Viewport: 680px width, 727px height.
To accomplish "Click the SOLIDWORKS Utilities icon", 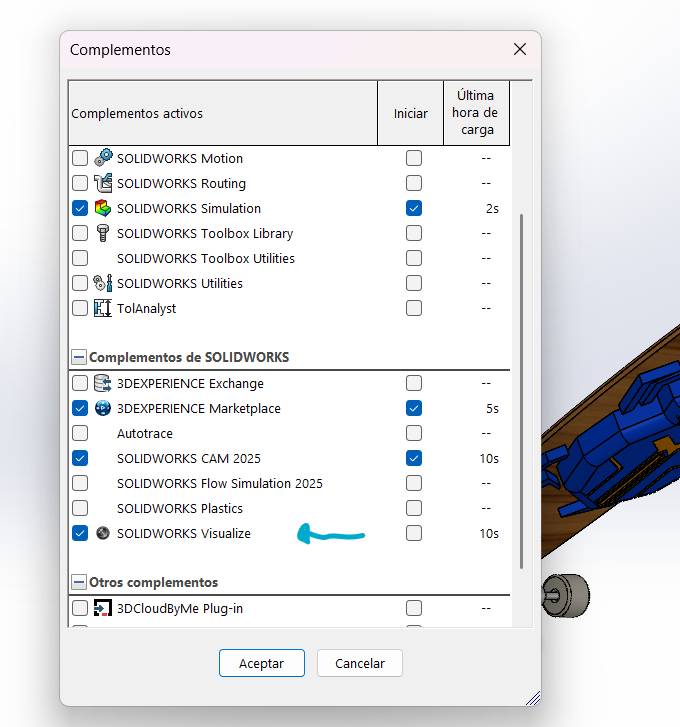I will [x=103, y=283].
